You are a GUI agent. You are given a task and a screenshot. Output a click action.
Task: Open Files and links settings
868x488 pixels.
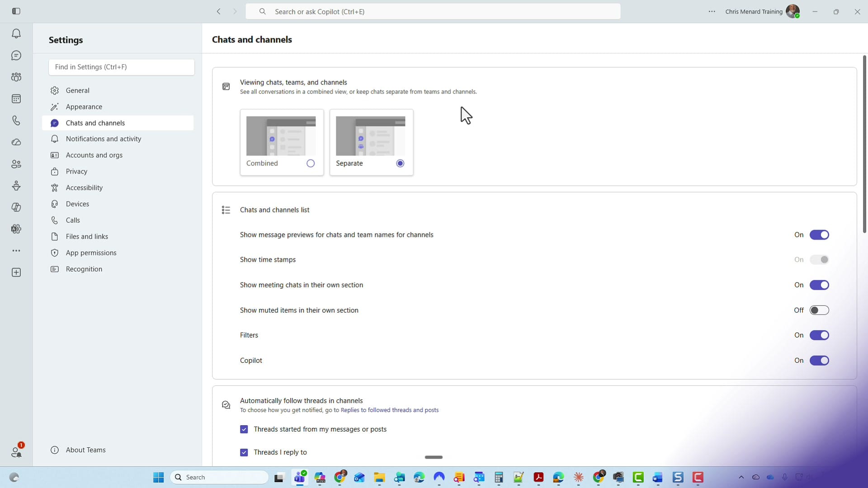[x=118, y=236]
